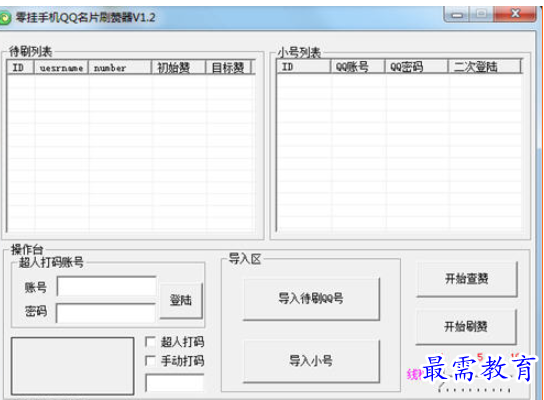Image resolution: width=544 pixels, height=400 pixels.
Task: Click the captcha code input box below 手动打码
Action: tap(175, 383)
